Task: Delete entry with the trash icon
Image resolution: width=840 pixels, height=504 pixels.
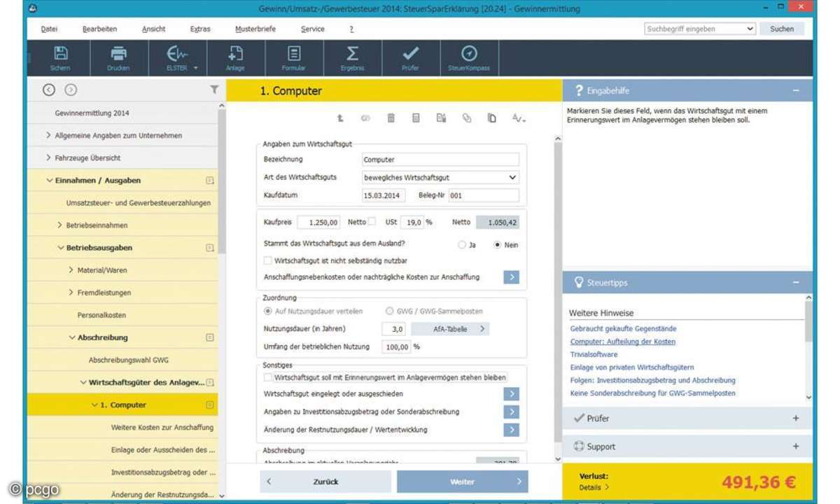Action: point(391,118)
